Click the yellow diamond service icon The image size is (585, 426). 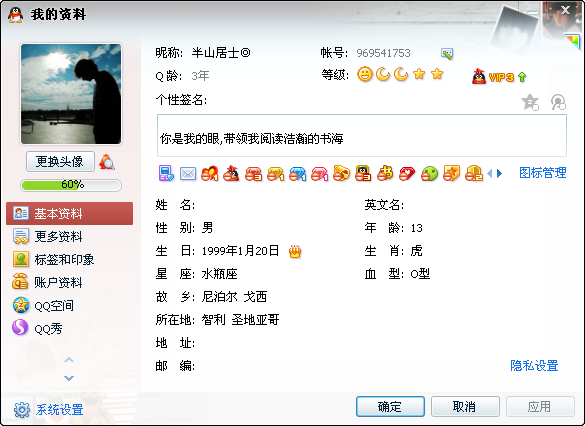coord(275,174)
